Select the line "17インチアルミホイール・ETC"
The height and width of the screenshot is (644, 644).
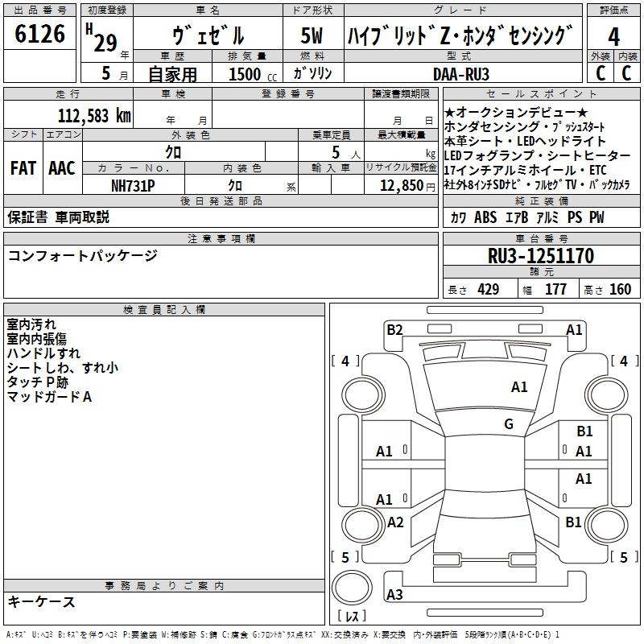pyautogui.click(x=525, y=170)
